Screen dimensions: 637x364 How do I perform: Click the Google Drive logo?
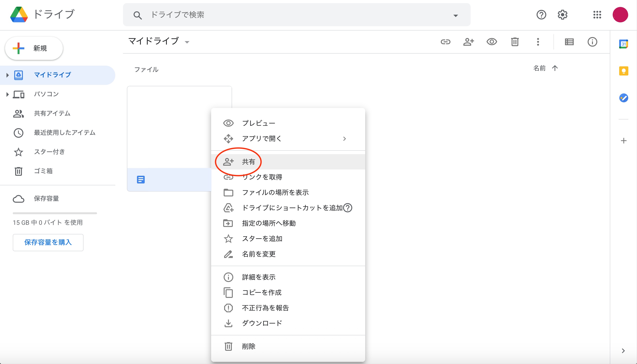(x=19, y=14)
